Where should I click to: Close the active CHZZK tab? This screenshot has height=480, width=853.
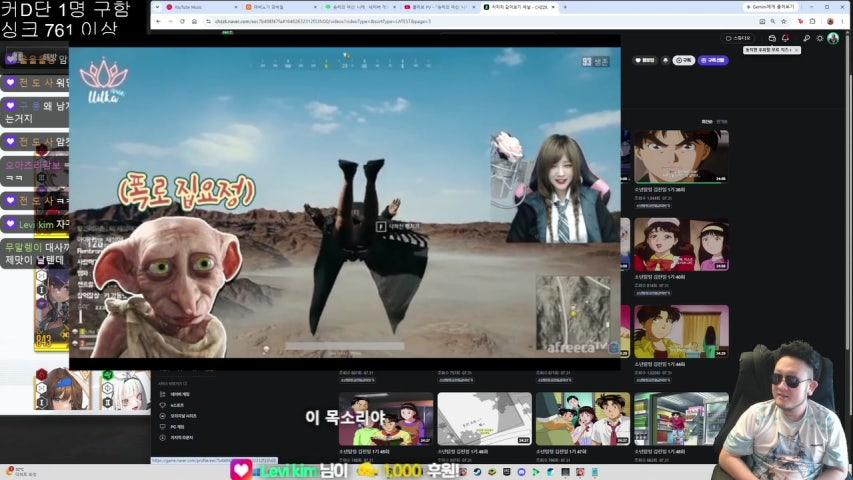tap(553, 7)
